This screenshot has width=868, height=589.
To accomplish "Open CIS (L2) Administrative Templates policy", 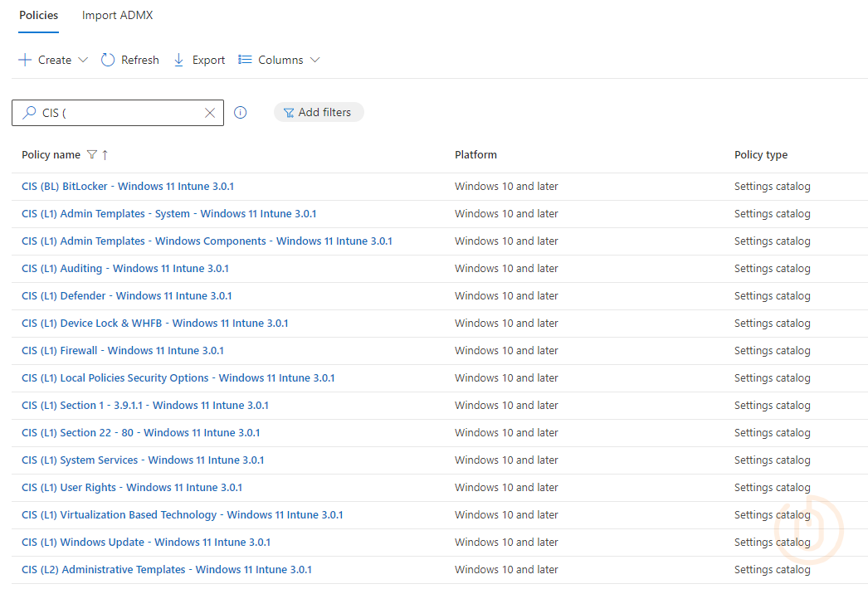I will [167, 570].
